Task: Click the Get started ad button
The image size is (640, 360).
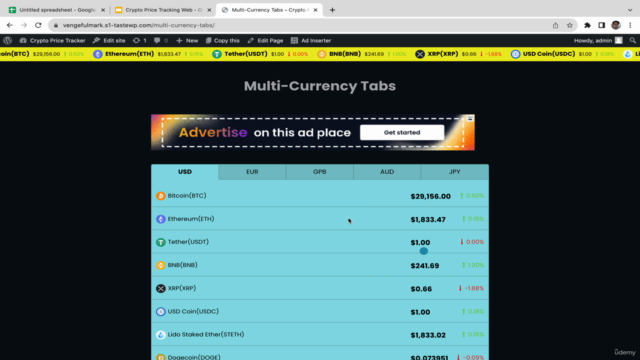Action: pos(402,133)
